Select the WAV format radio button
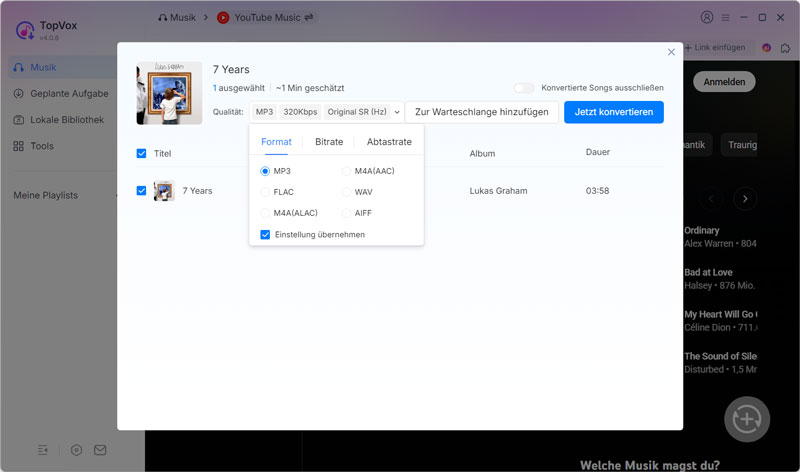This screenshot has height=472, width=800. [x=346, y=192]
